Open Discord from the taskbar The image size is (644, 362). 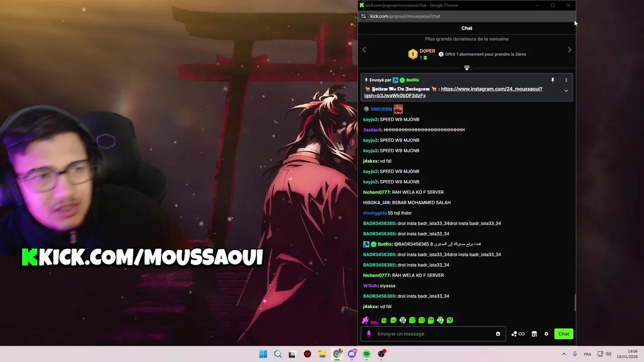352,354
